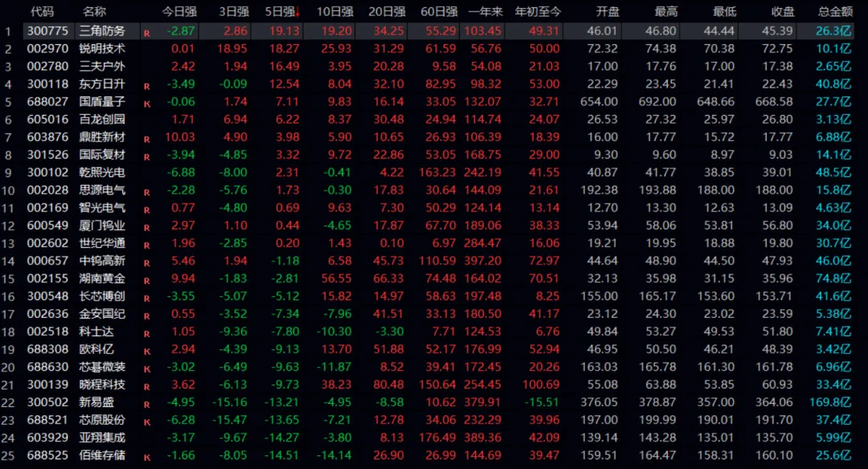Select stock code 688521

click(47, 420)
